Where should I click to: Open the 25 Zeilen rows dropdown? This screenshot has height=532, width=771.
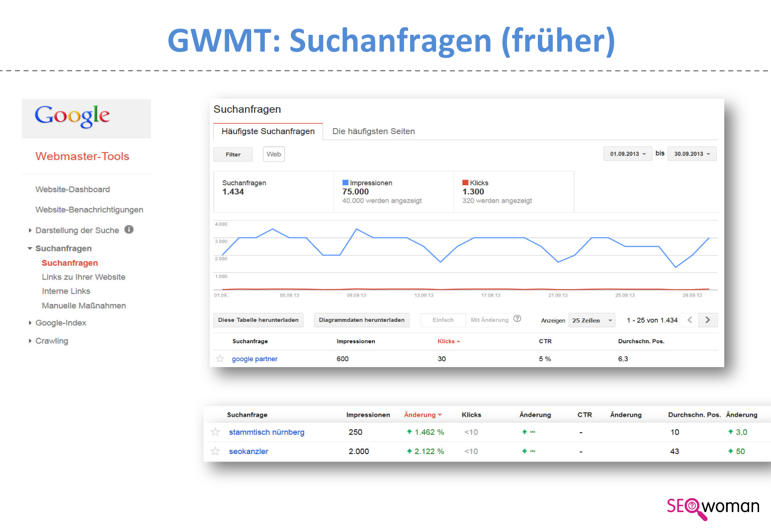(x=592, y=320)
